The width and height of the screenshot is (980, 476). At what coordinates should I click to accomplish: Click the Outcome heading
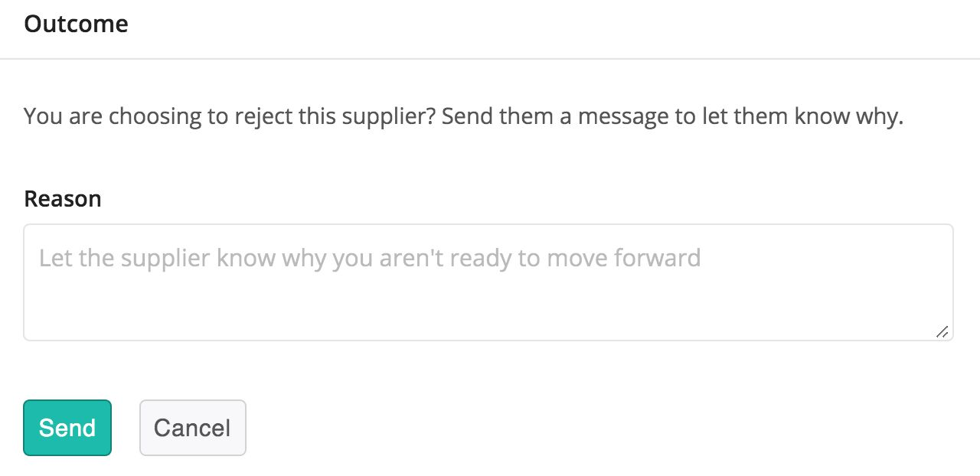pyautogui.click(x=76, y=24)
